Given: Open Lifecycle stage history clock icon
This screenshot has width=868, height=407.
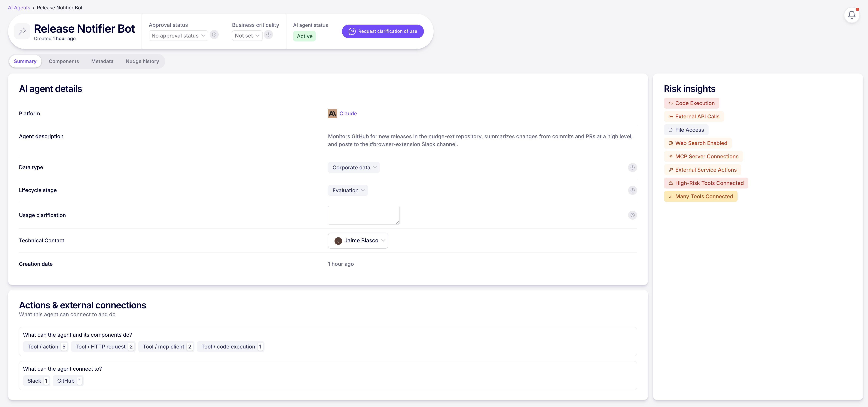Looking at the screenshot, I should click(632, 191).
